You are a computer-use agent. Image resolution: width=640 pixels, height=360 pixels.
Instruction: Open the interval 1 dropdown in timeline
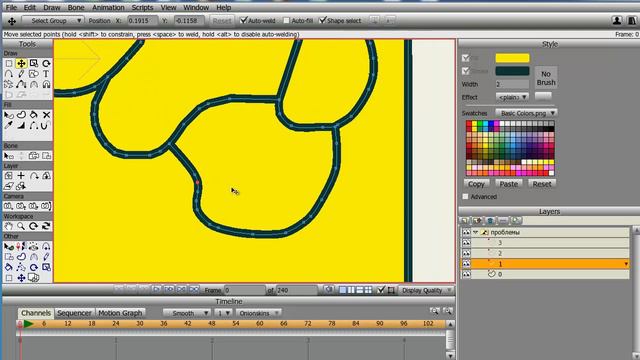223,313
